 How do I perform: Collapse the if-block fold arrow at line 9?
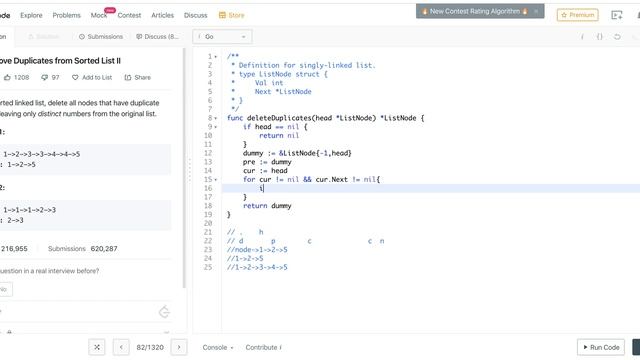(x=216, y=127)
